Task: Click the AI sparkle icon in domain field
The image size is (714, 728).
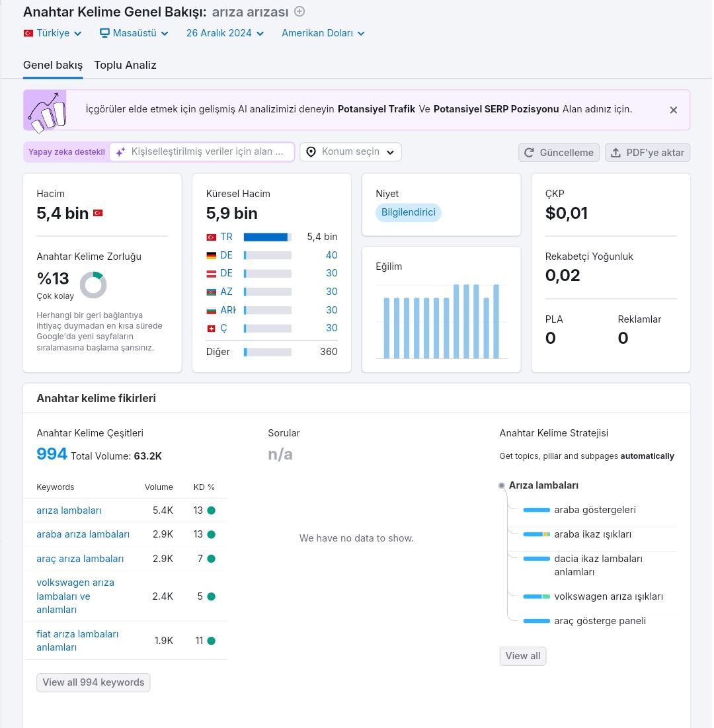Action: (x=121, y=152)
